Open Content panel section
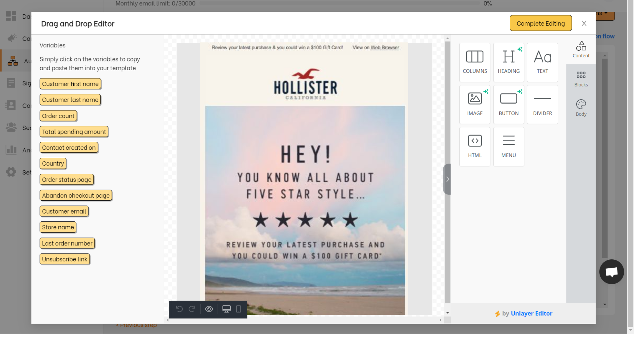This screenshot has width=634, height=364. 580,49
